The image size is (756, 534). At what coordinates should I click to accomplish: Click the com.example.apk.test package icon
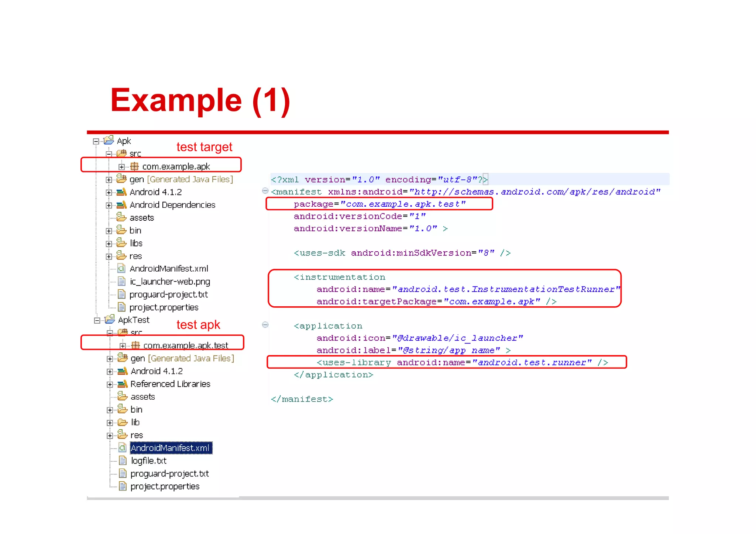click(136, 345)
